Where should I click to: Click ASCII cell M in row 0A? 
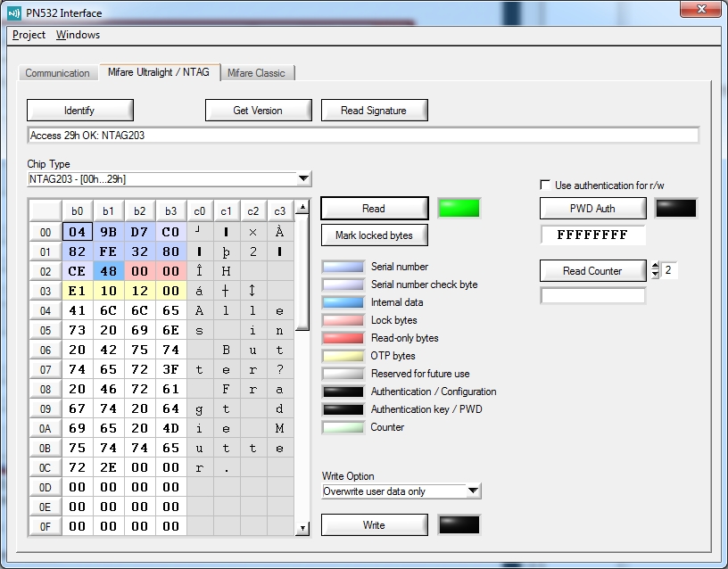[x=280, y=428]
